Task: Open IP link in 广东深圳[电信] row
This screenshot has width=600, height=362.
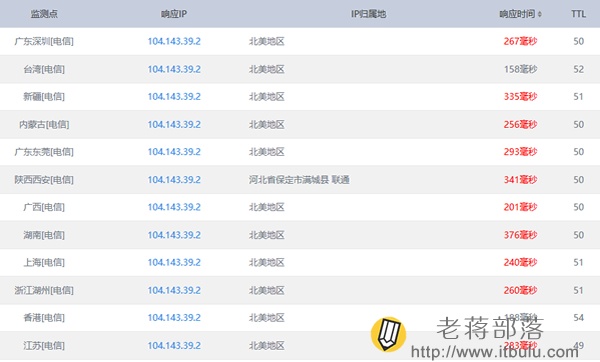Action: [x=174, y=41]
